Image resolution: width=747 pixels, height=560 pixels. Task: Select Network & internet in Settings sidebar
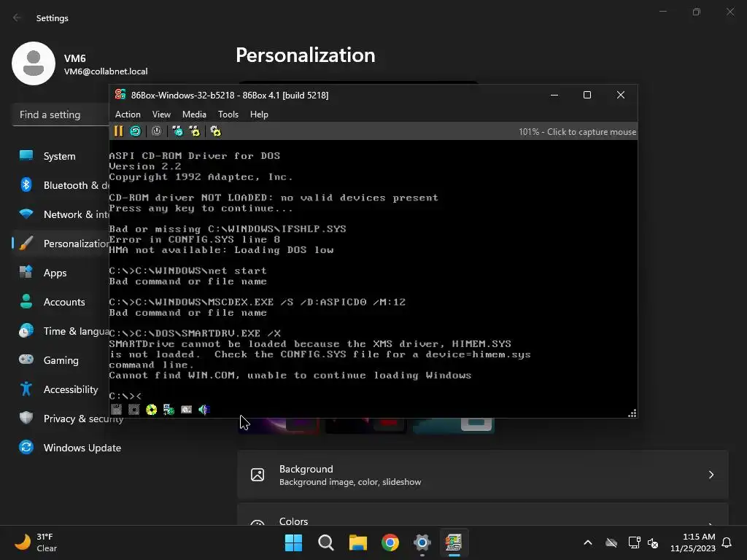61,214
